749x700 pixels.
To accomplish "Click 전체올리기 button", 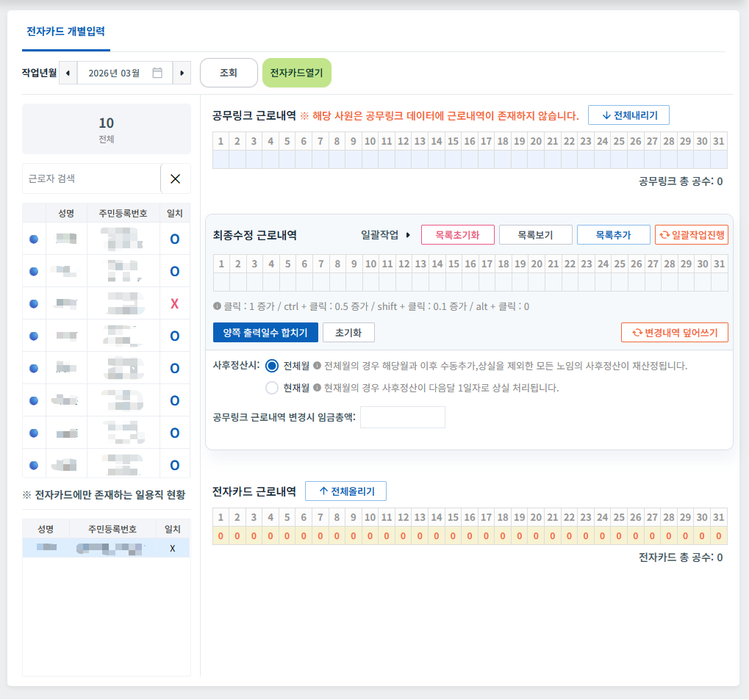I will tap(346, 491).
